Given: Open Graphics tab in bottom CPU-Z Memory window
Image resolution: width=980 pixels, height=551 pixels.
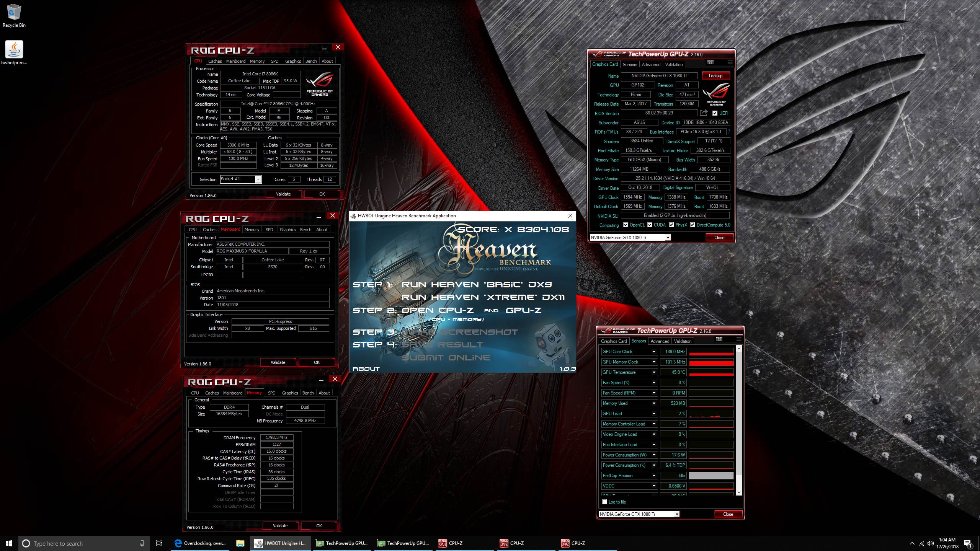Looking at the screenshot, I should pyautogui.click(x=290, y=393).
